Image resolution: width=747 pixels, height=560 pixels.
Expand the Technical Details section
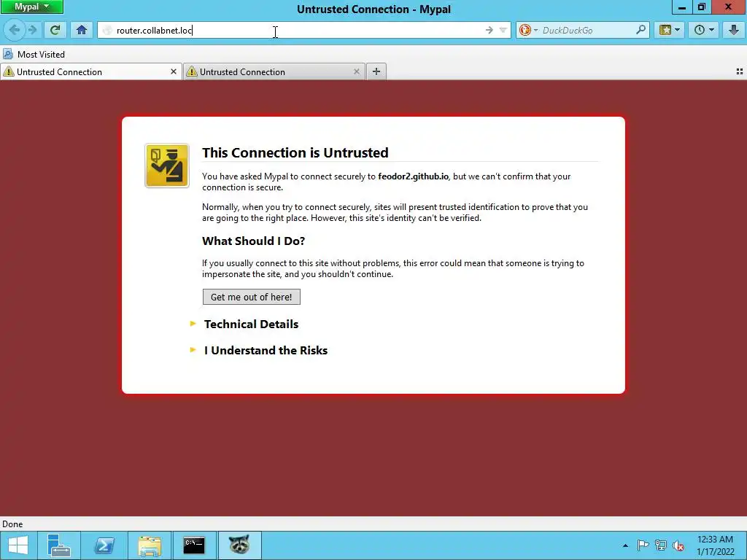251,324
